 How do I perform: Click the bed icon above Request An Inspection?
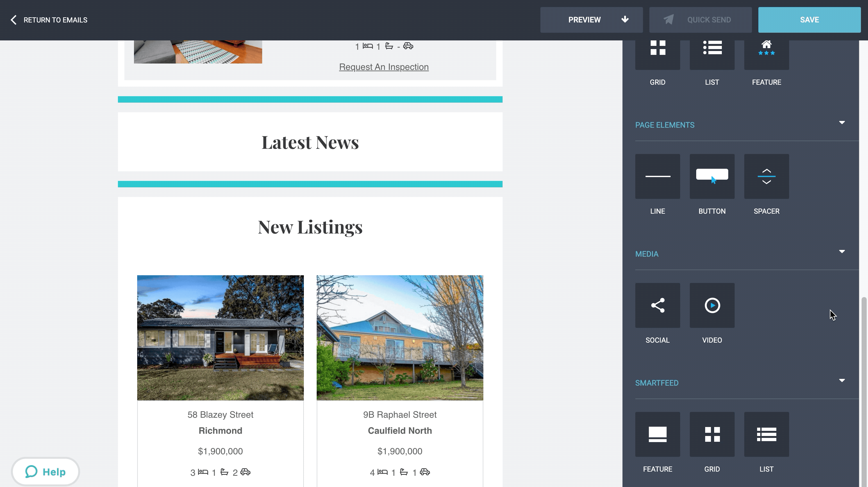[x=368, y=46]
